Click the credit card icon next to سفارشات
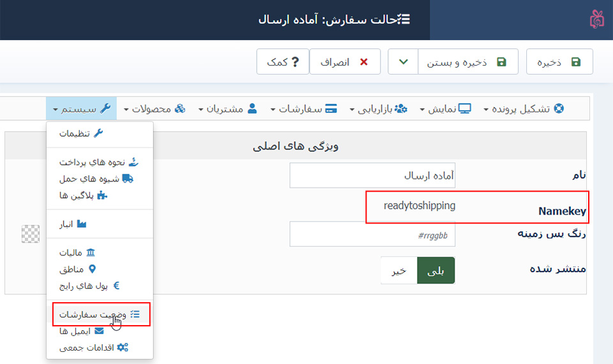 click(x=331, y=109)
